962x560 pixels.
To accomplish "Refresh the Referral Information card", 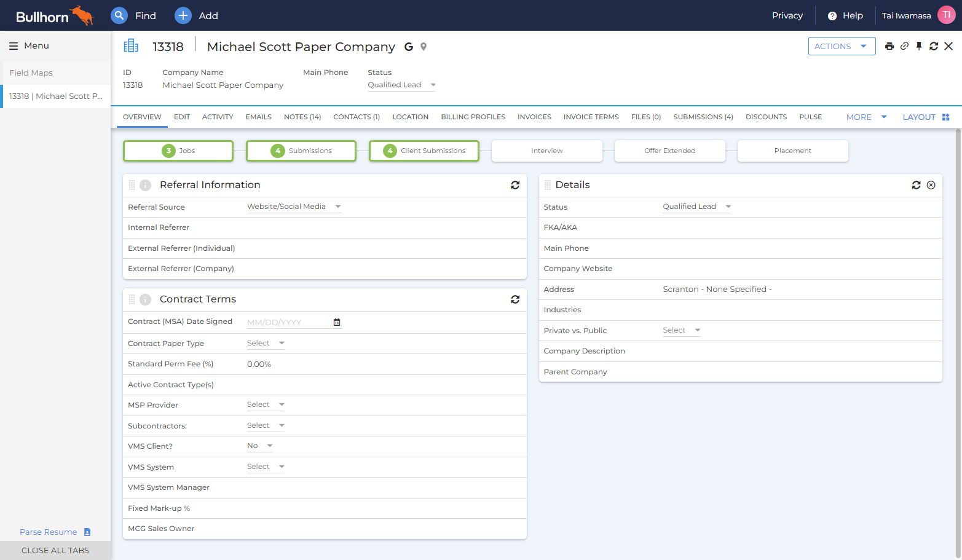I will 515,185.
